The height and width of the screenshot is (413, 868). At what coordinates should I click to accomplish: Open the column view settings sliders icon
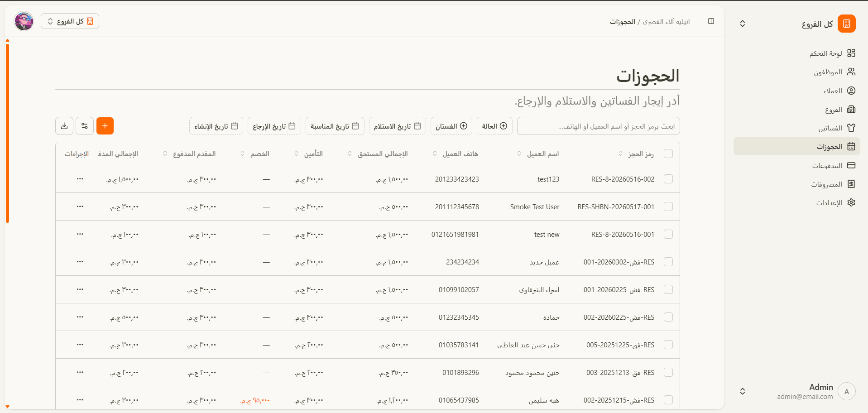point(85,126)
